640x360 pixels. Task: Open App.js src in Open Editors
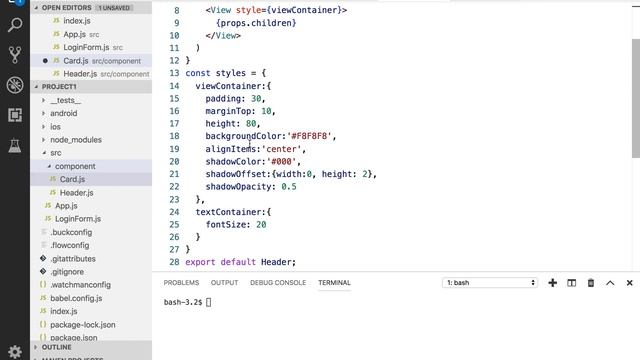point(81,34)
